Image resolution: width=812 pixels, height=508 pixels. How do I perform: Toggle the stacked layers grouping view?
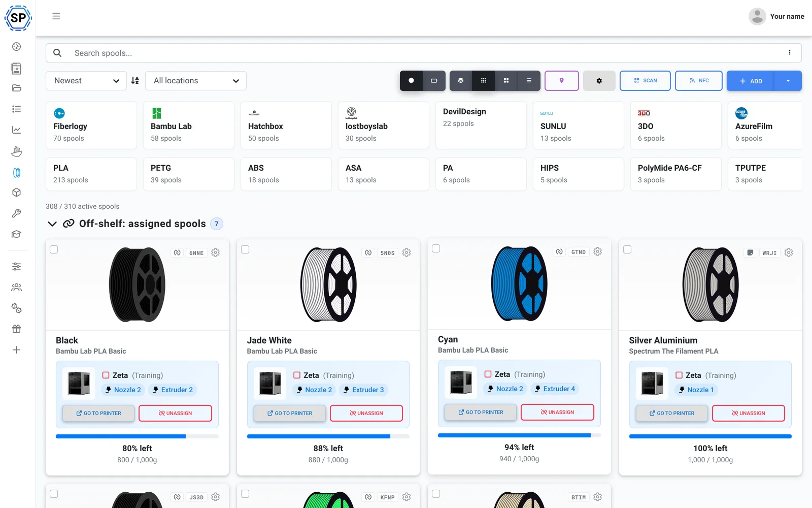point(461,81)
